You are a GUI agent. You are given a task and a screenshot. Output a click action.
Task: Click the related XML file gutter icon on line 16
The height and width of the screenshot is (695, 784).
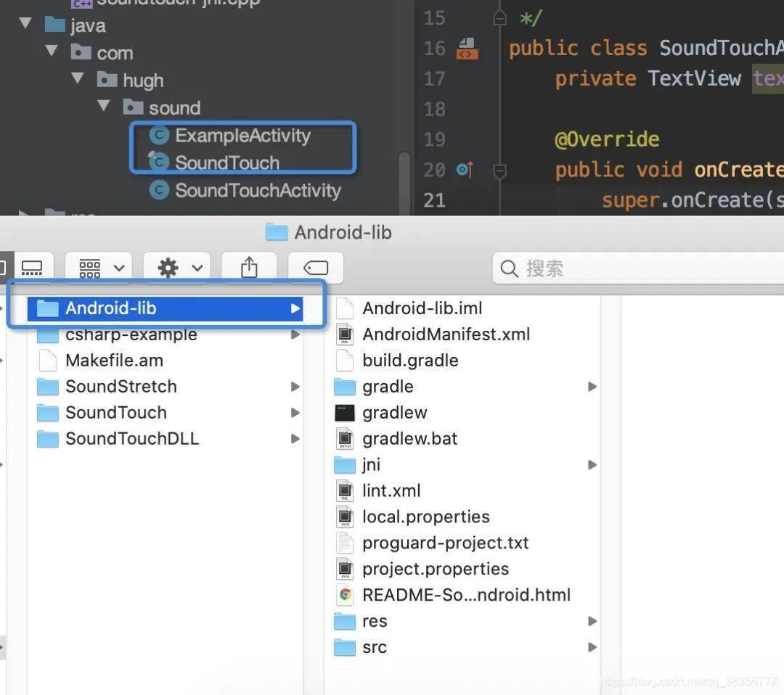click(466, 49)
